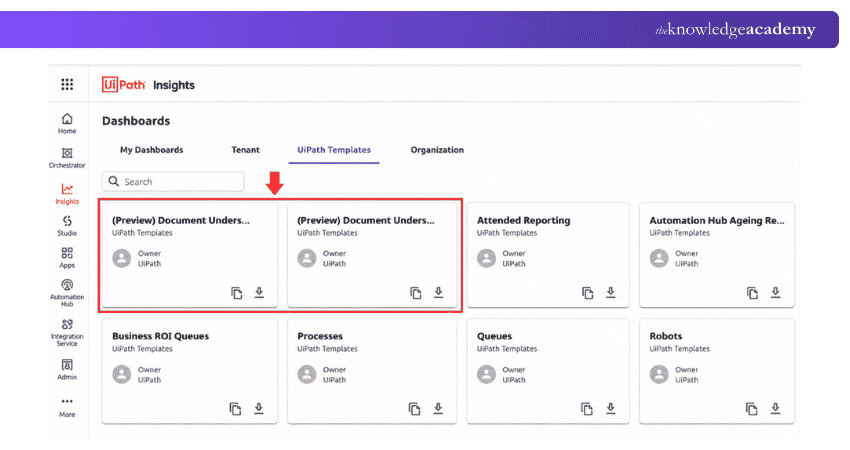850x450 pixels.
Task: Click the search magnifier icon
Action: (x=114, y=181)
